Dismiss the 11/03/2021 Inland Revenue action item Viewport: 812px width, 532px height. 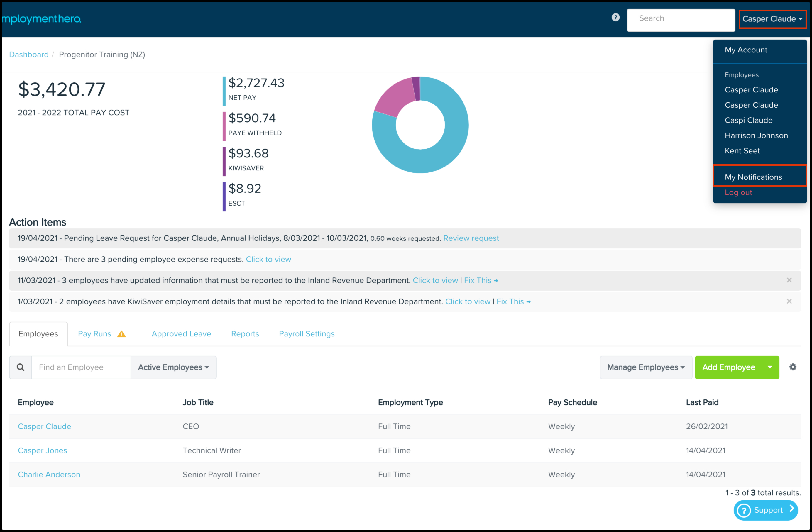[789, 280]
